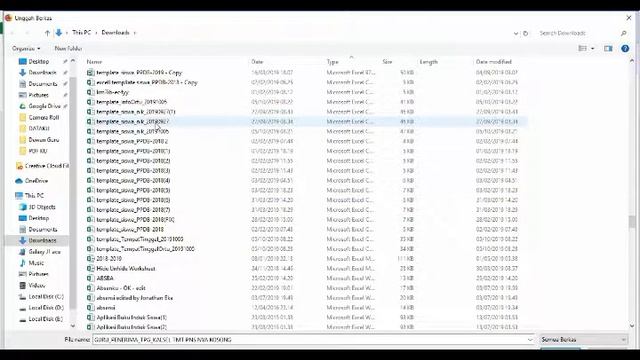
Task: Open the Galaxy J1 ace device
Action: (44, 252)
